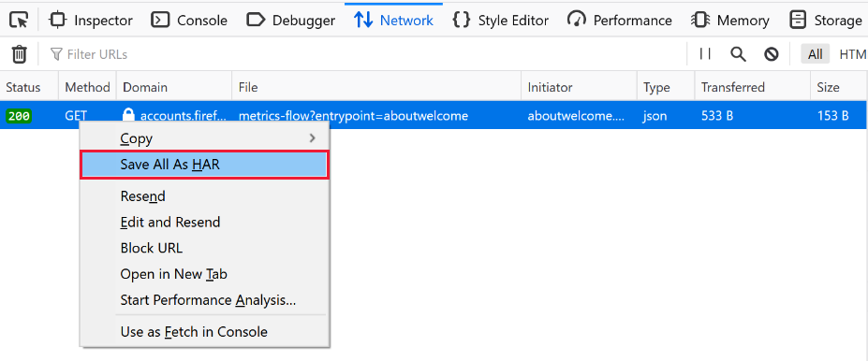Sort by Transferred column header
The width and height of the screenshot is (868, 361).
tap(752, 87)
